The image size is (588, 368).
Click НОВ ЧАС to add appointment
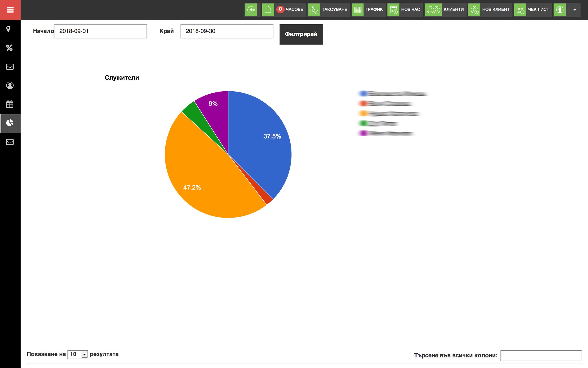pyautogui.click(x=405, y=10)
